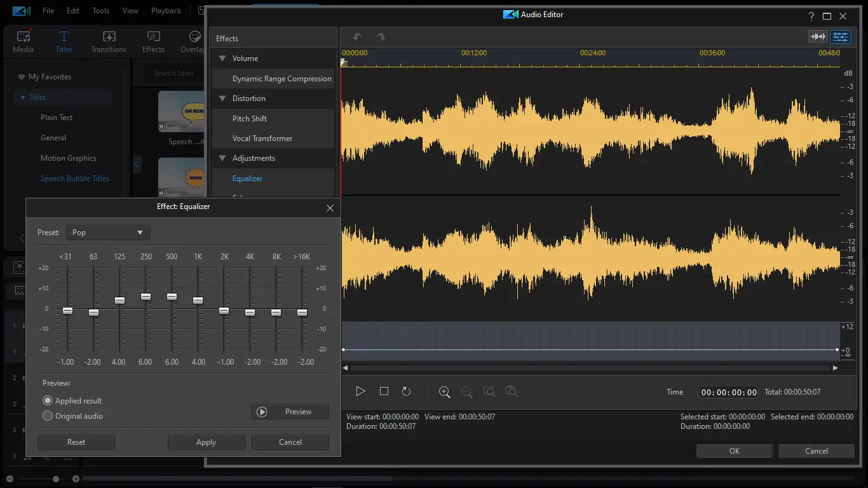Open the Tools menu
The height and width of the screenshot is (488, 868).
point(100,11)
